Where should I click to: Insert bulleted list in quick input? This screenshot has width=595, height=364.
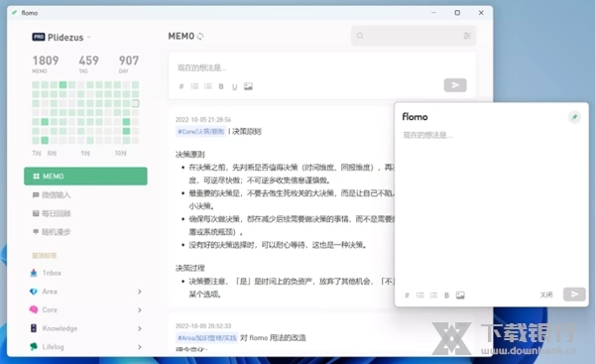pyautogui.click(x=420, y=295)
